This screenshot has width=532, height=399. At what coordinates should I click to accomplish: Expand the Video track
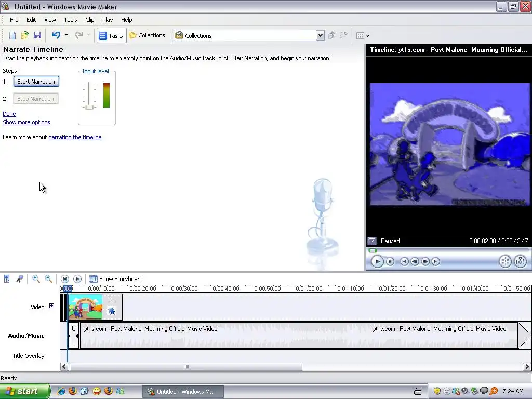click(x=51, y=306)
